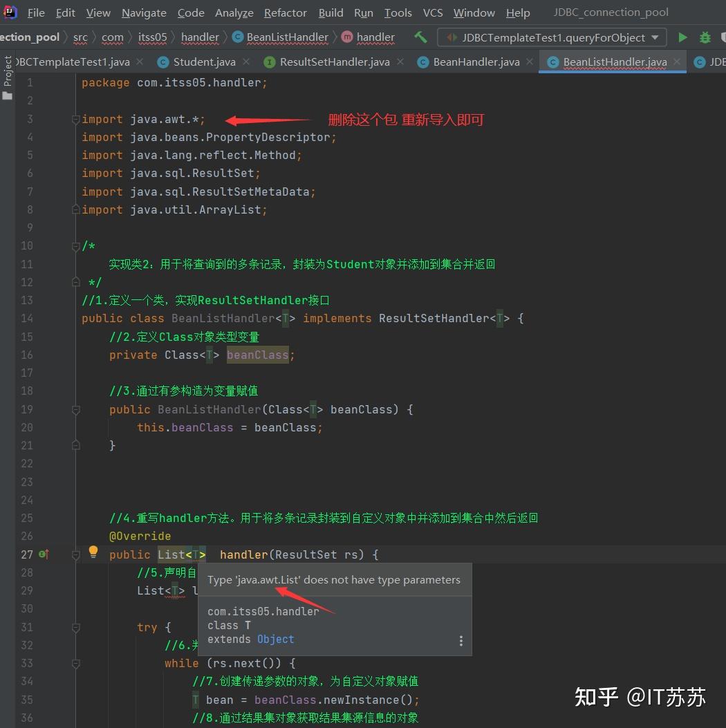Click the IntelliJ IDEA logo icon

click(x=10, y=12)
